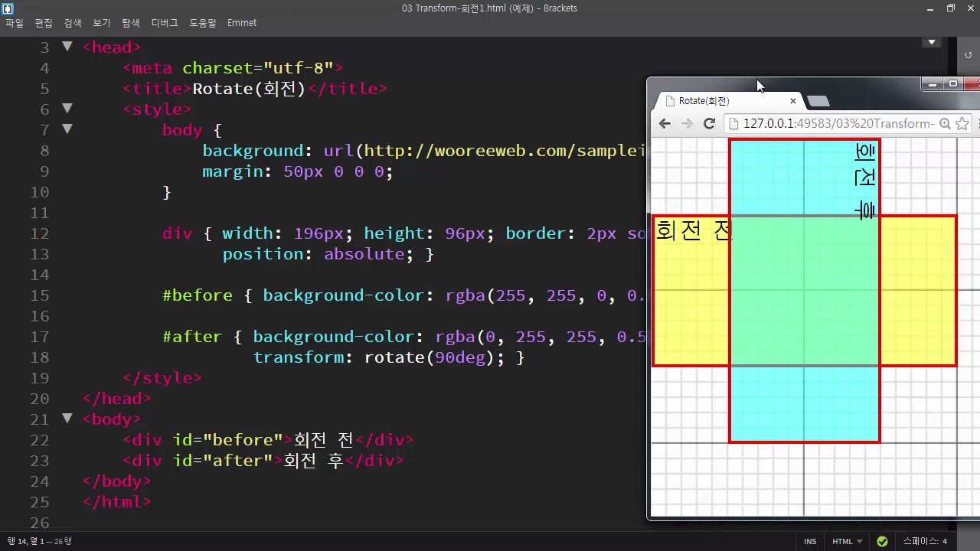Click line number 14 in the gutter
This screenshot has width=980, height=551.
click(x=40, y=275)
